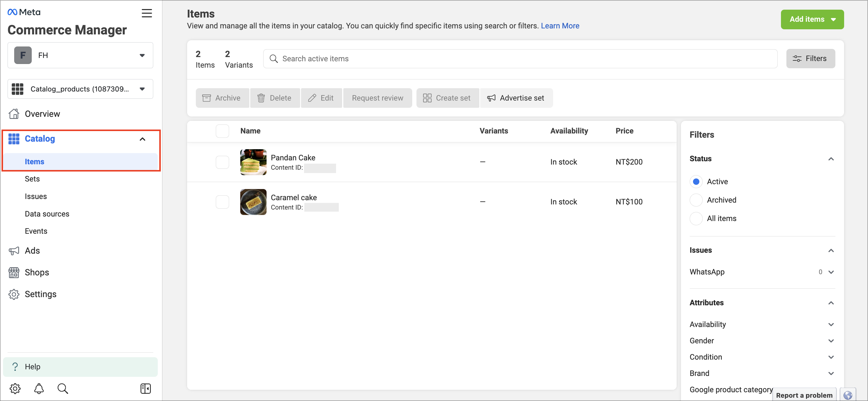This screenshot has height=401, width=868.
Task: Open the bottom settings gear icon
Action: click(x=15, y=389)
